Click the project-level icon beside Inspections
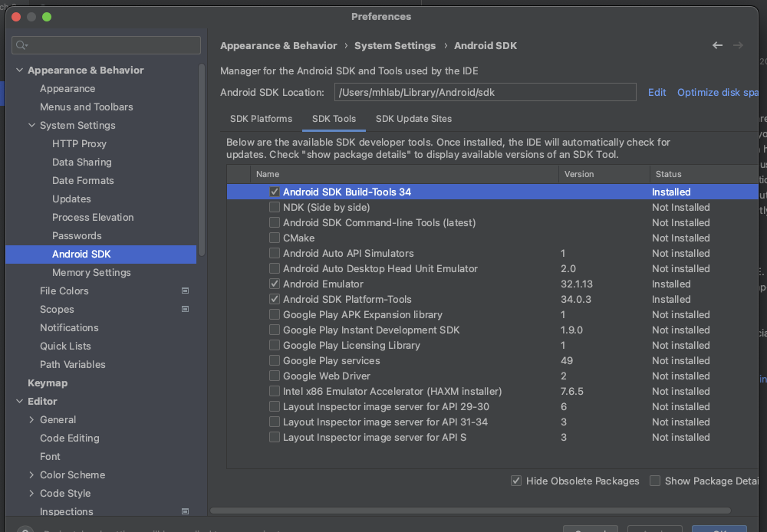Image resolution: width=767 pixels, height=532 pixels. tap(185, 511)
